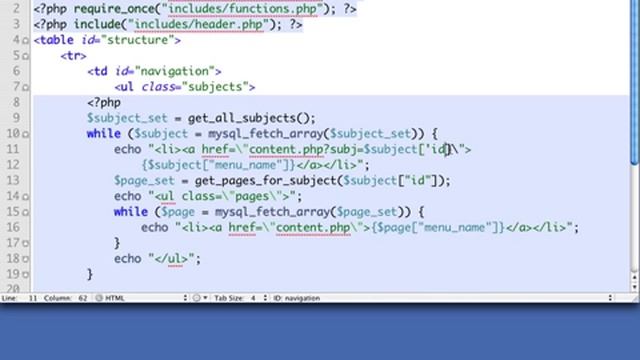Click {$subject["menu_name"]} on line 12
The width and height of the screenshot is (640, 360).
(218, 165)
